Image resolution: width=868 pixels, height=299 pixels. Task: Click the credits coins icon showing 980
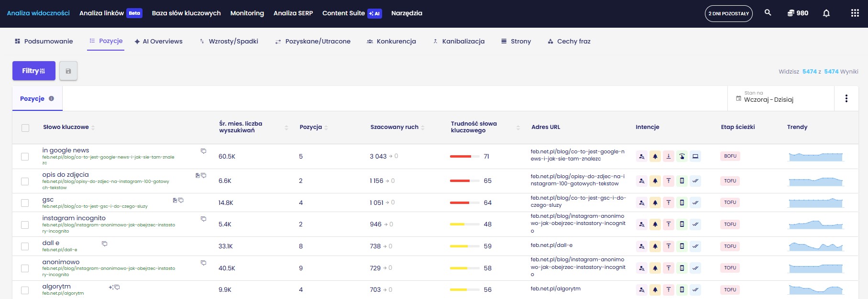791,13
